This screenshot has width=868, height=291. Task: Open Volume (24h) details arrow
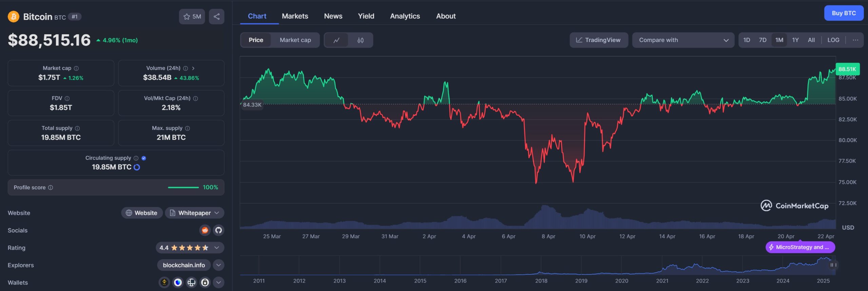pos(193,68)
